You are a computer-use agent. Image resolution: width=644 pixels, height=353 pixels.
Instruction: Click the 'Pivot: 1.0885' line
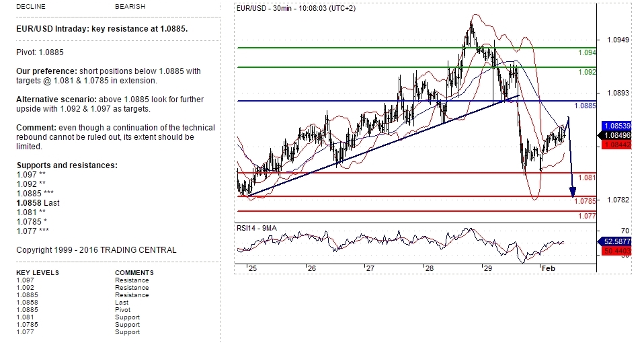click(x=40, y=52)
